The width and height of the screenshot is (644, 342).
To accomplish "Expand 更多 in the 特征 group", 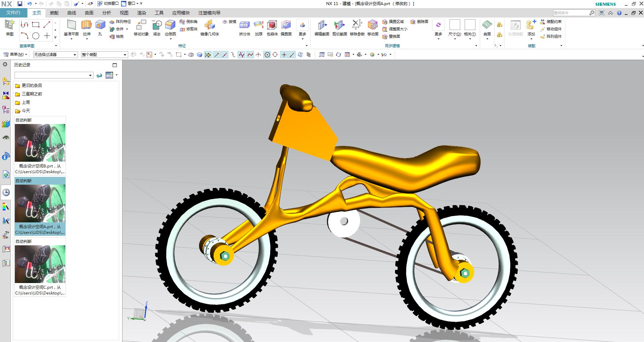I will [x=302, y=30].
